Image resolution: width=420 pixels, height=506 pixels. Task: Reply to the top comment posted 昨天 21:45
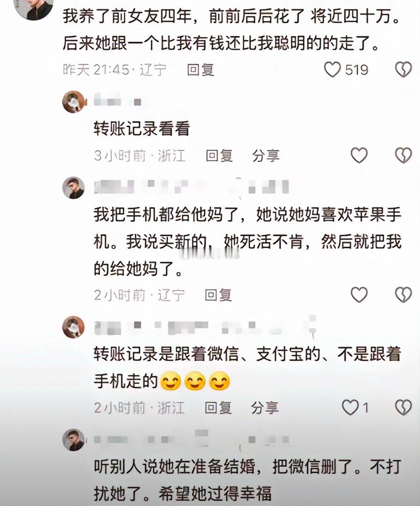pos(201,70)
